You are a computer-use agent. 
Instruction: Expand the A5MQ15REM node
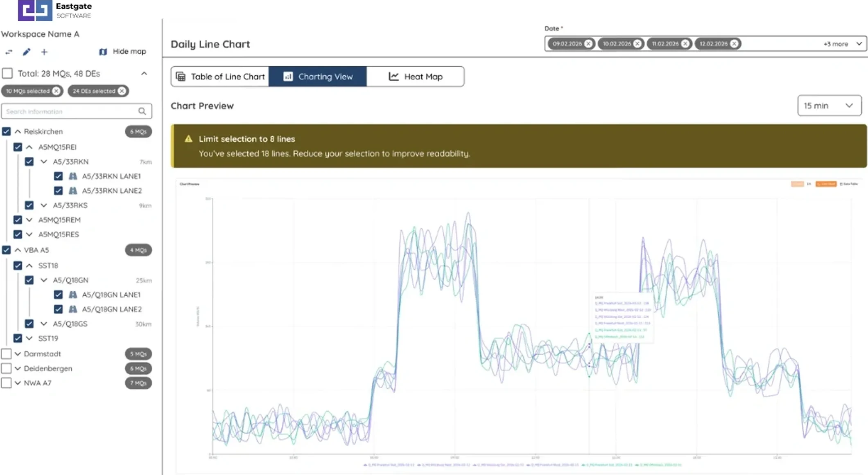pos(29,220)
